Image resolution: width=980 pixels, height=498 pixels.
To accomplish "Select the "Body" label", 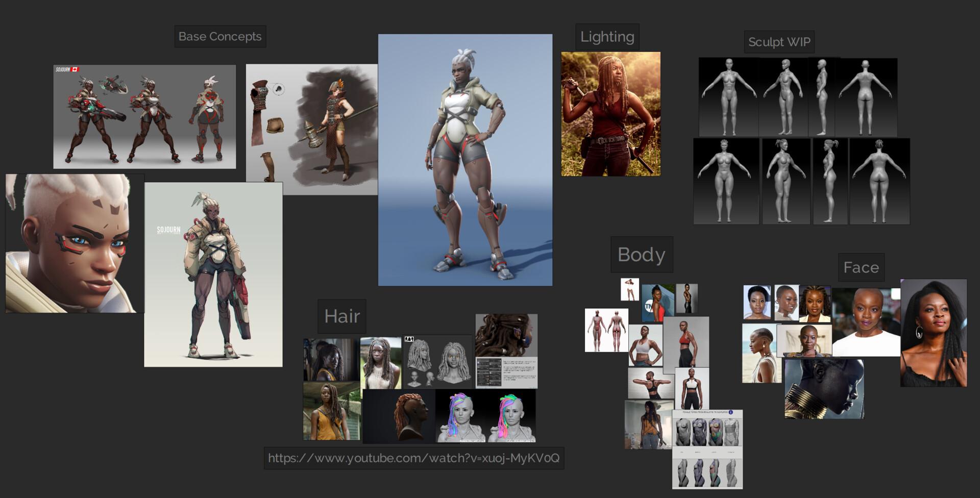I will pyautogui.click(x=642, y=254).
